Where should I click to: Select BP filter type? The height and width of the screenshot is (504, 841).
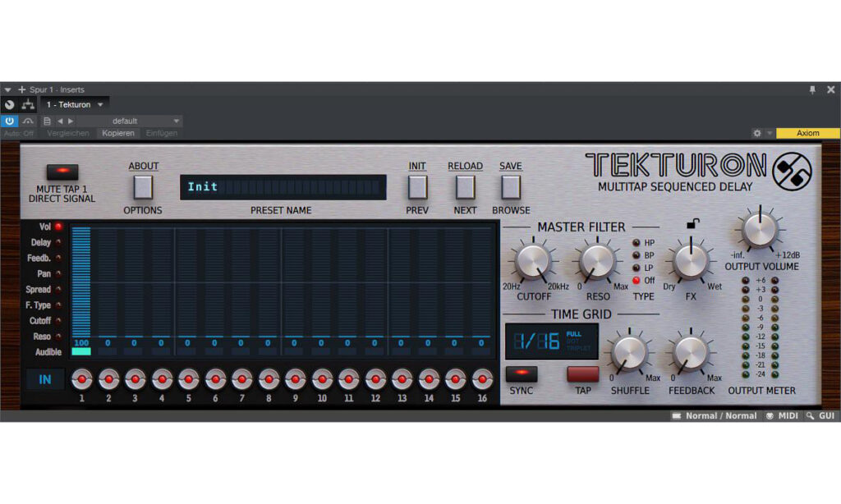[x=636, y=255]
